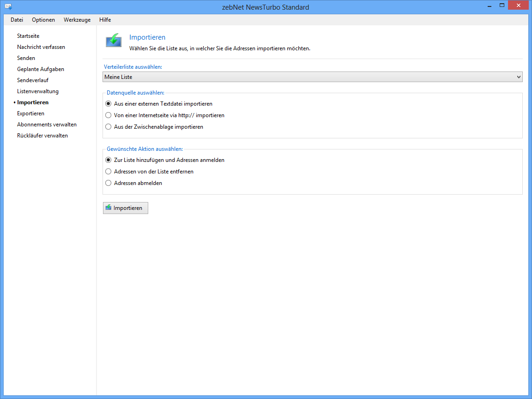
Task: Close the zebNet NewsTurbo window
Action: [x=518, y=6]
